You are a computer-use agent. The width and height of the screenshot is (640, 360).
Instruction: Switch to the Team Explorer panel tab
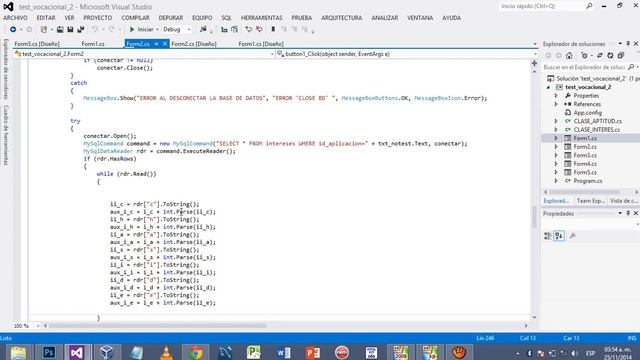click(590, 200)
